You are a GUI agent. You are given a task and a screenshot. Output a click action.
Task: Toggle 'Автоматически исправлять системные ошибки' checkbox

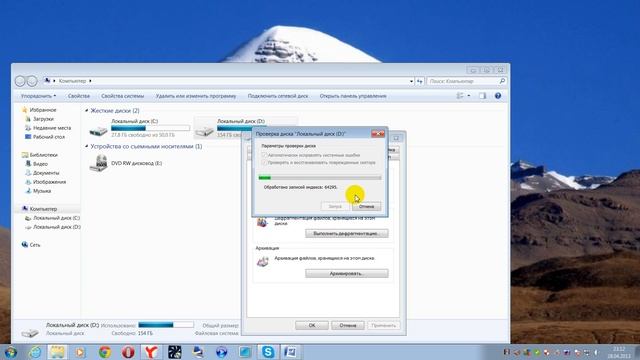264,155
